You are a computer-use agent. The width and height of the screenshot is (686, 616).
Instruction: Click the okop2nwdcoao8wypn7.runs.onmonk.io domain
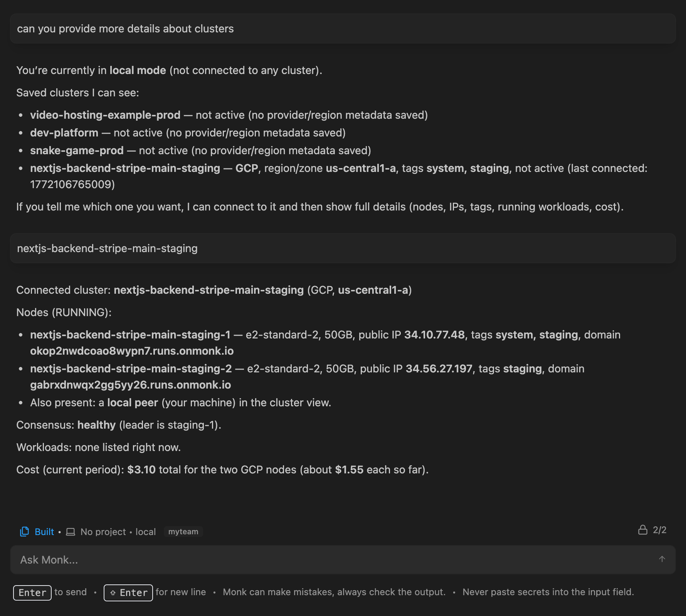pos(131,351)
